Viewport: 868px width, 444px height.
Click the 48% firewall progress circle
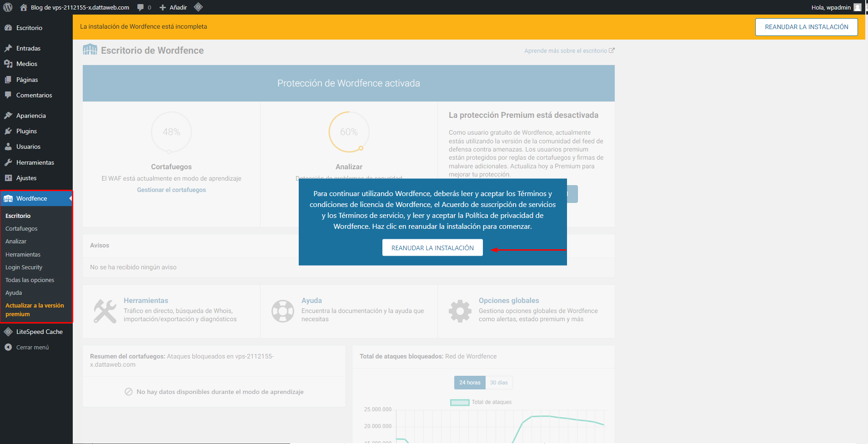(171, 132)
